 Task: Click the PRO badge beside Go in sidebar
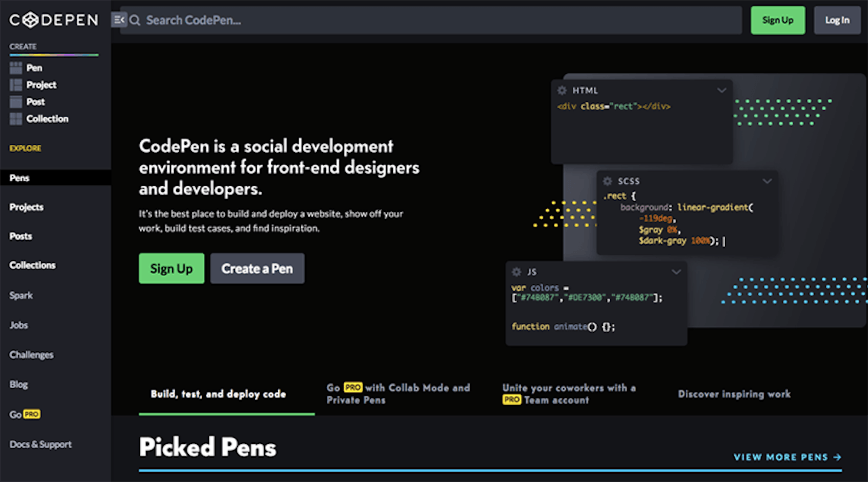pyautogui.click(x=32, y=414)
